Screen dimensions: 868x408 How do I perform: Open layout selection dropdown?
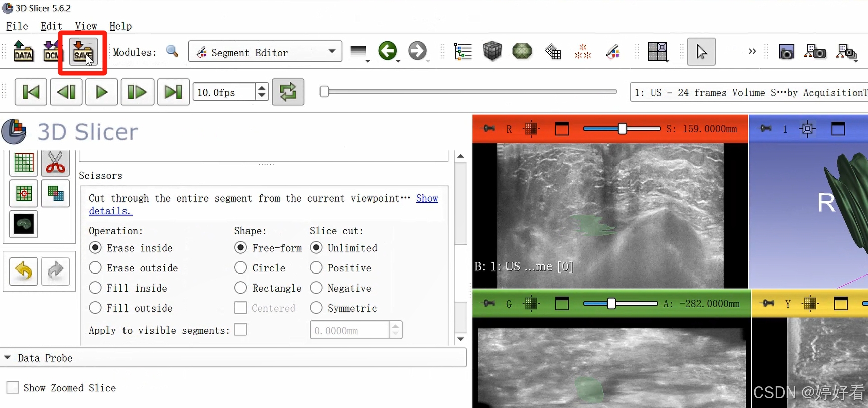coord(658,52)
